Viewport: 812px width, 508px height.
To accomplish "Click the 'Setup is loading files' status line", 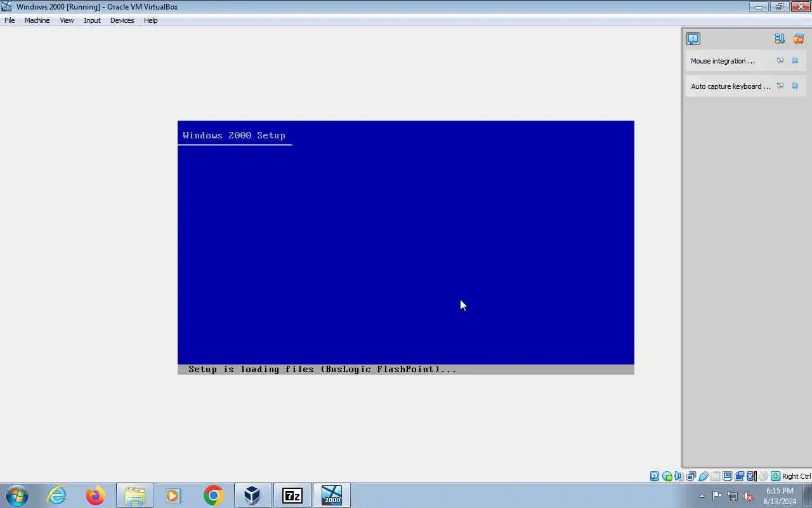I will 406,370.
